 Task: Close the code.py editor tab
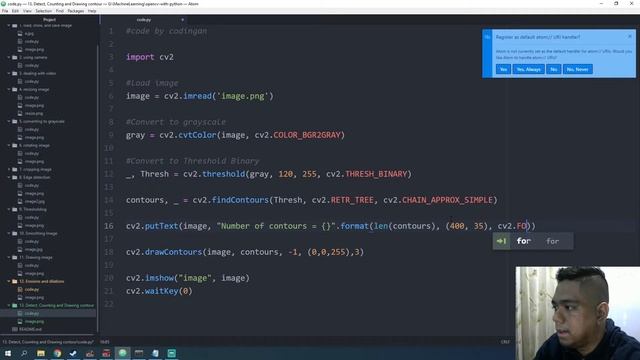[182, 20]
